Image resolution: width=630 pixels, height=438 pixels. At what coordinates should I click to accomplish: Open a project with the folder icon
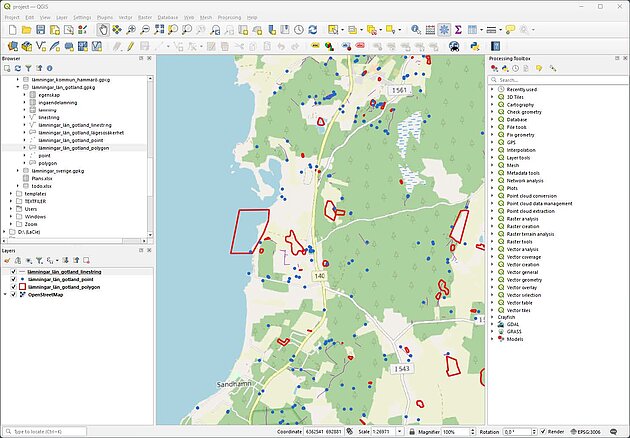(27, 29)
